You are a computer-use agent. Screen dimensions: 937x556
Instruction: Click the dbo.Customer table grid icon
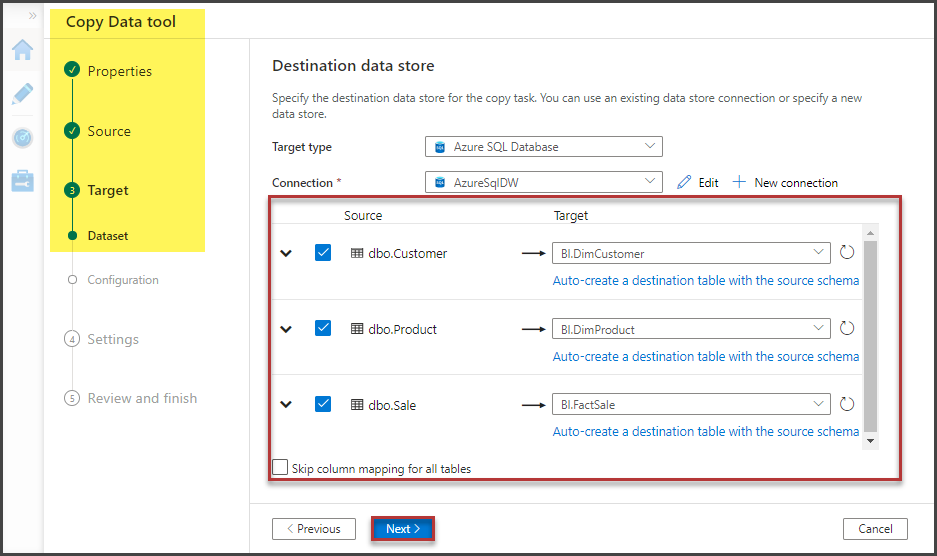click(357, 253)
